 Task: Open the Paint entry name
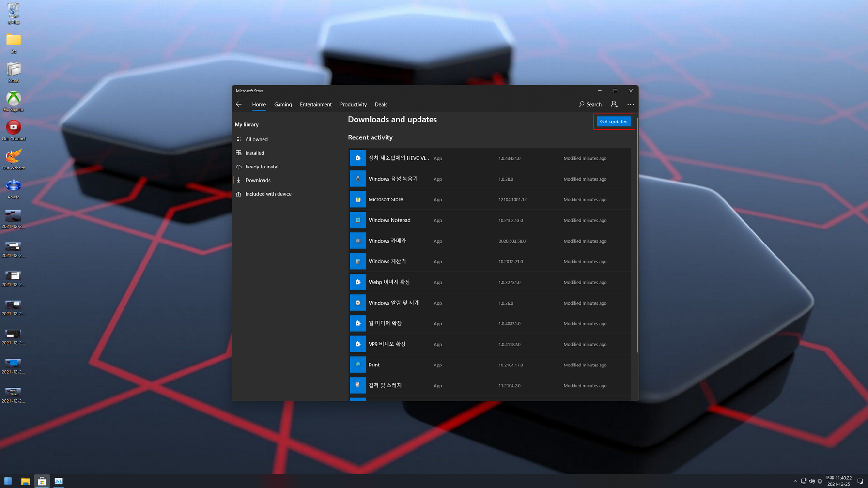[x=374, y=365]
